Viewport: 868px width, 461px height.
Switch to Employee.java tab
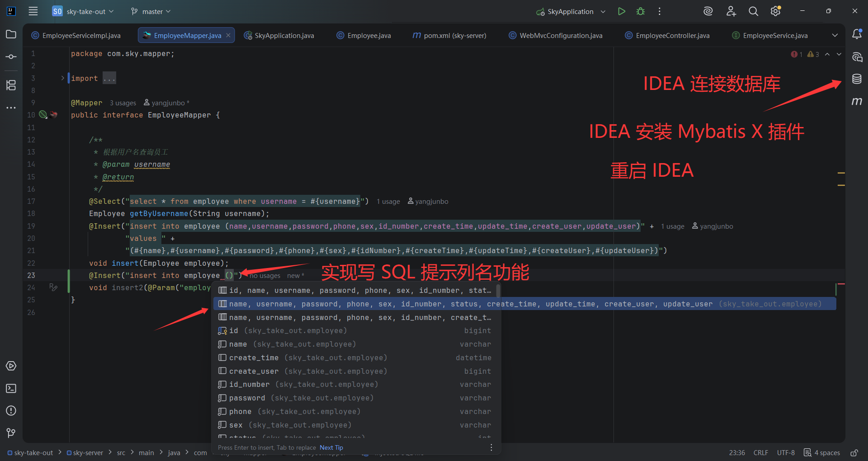point(364,35)
